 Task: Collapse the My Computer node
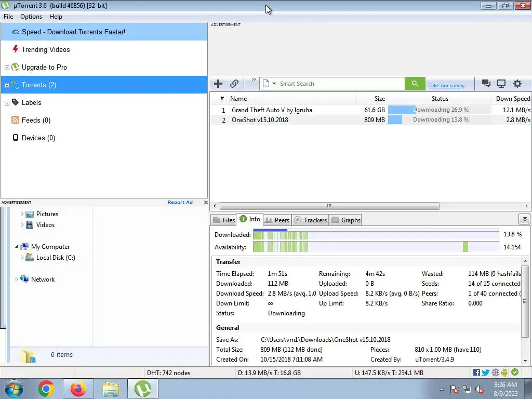[17, 247]
